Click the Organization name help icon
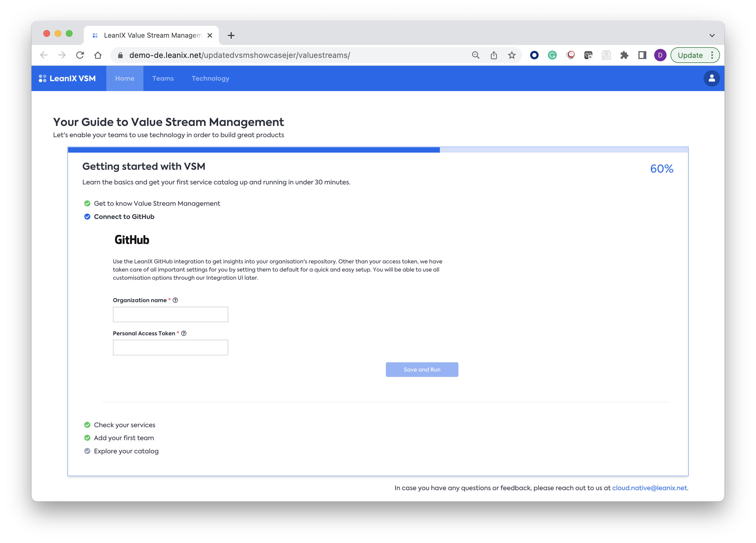The image size is (756, 543). point(175,300)
